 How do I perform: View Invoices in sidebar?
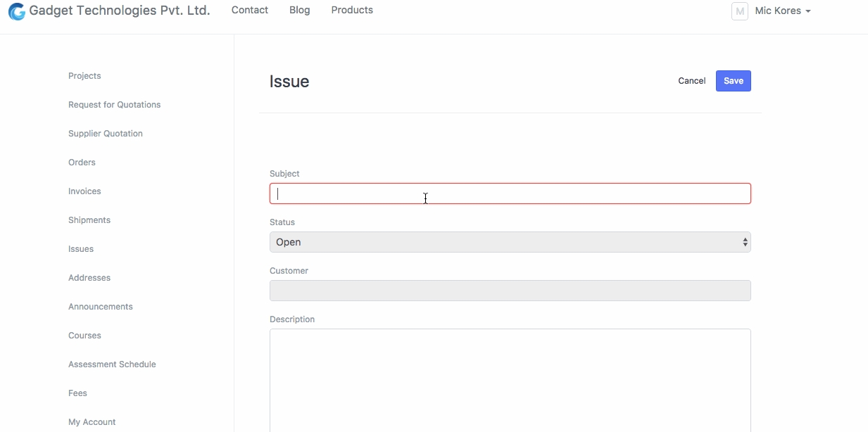[84, 191]
